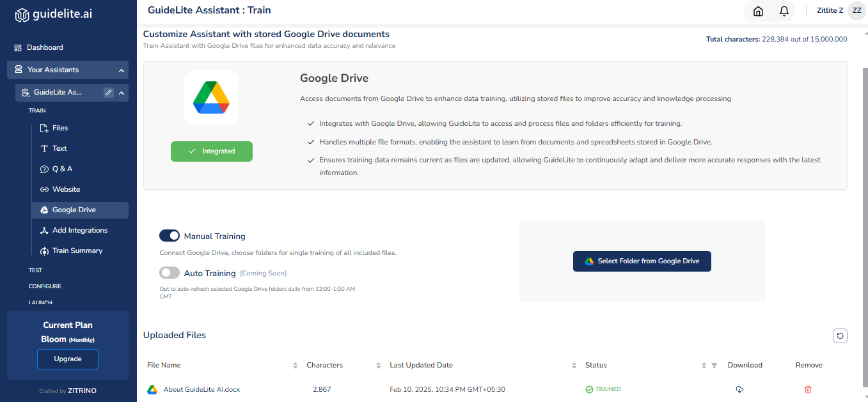Open notifications bell icon
This screenshot has height=402, width=868.
[784, 11]
